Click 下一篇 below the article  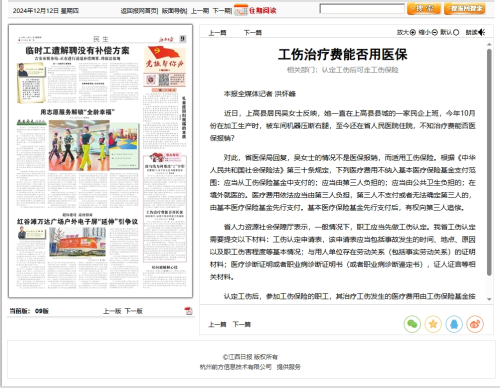(242, 324)
